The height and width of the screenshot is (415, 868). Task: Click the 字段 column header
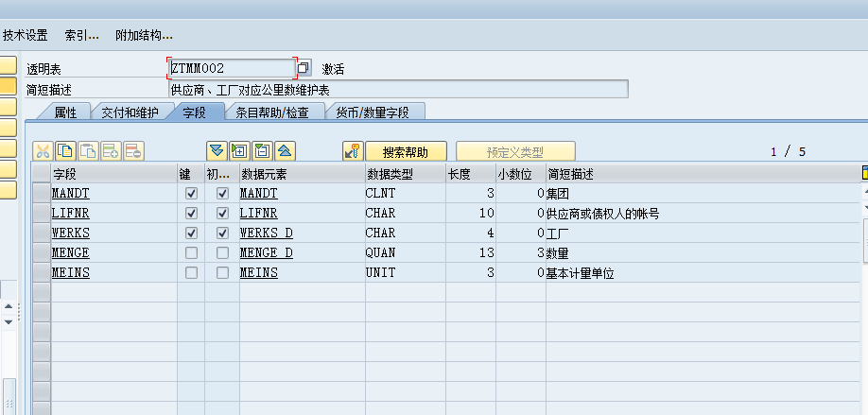114,174
